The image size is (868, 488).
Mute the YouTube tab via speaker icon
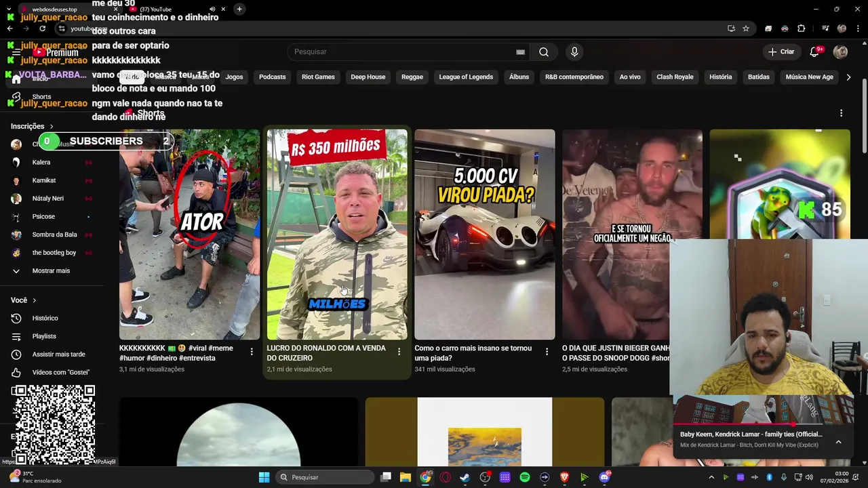click(x=212, y=9)
